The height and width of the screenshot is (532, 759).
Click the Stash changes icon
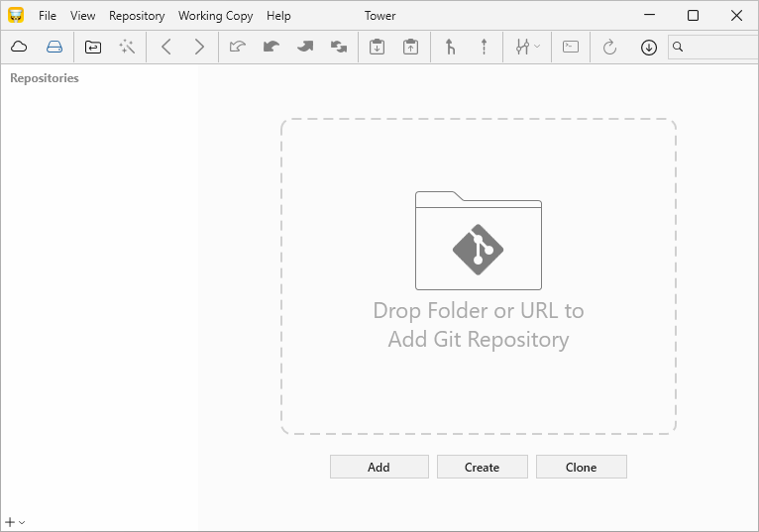377,47
